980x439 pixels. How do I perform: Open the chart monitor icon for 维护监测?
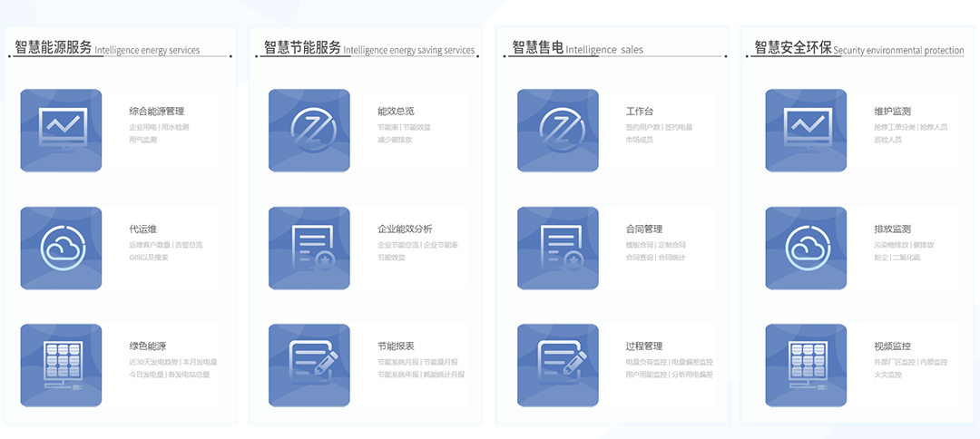tap(806, 131)
